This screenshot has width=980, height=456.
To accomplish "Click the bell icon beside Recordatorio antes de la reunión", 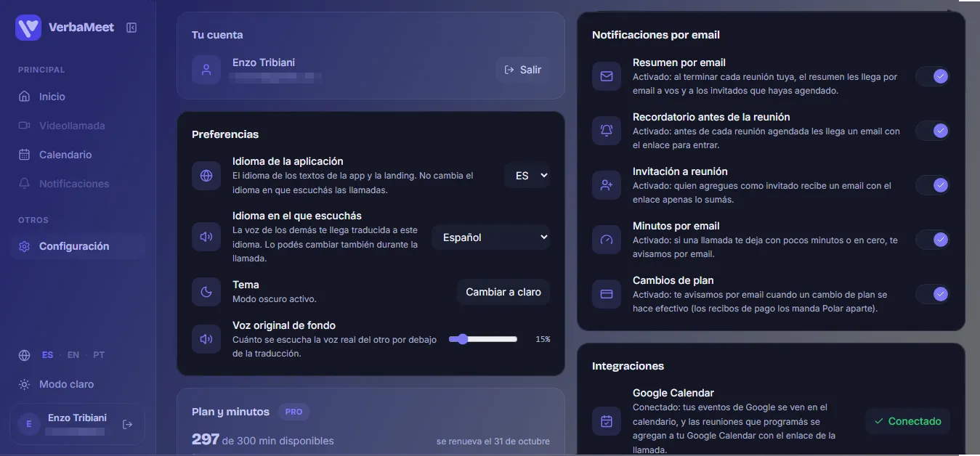I will [607, 131].
